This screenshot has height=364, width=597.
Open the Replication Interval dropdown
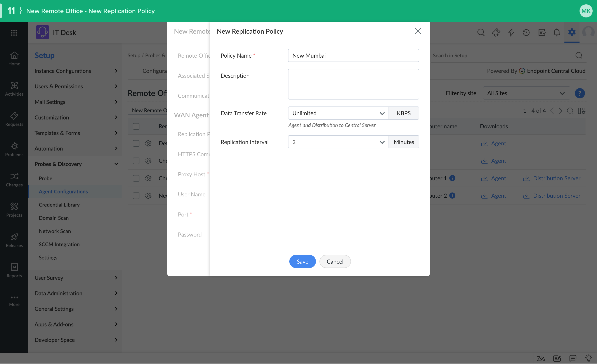(x=338, y=142)
